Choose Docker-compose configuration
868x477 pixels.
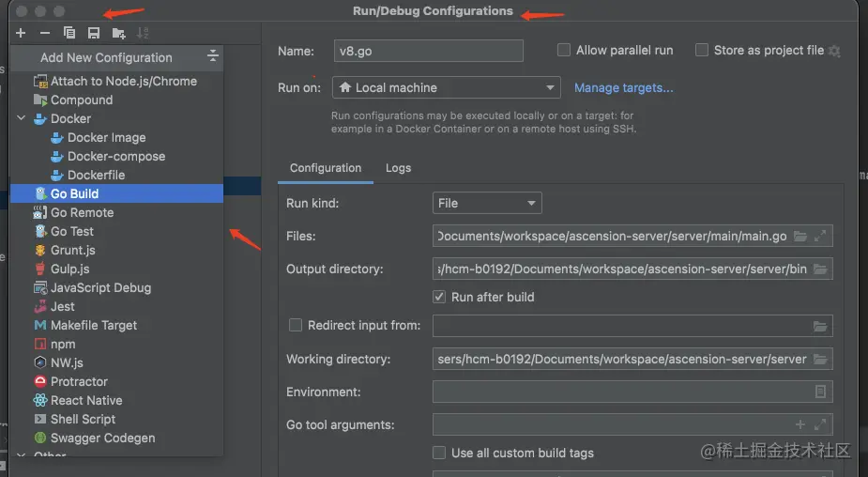[116, 156]
